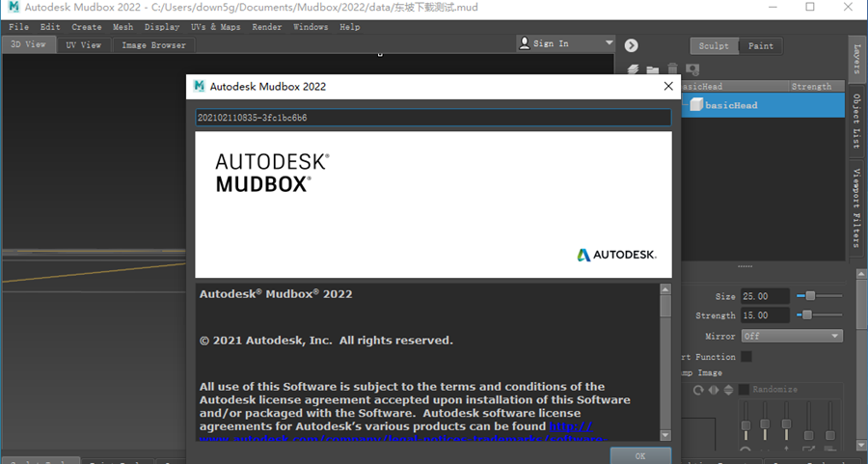Click the Sculpt layer mode button
Screen dimensions: 868x464
pyautogui.click(x=714, y=46)
